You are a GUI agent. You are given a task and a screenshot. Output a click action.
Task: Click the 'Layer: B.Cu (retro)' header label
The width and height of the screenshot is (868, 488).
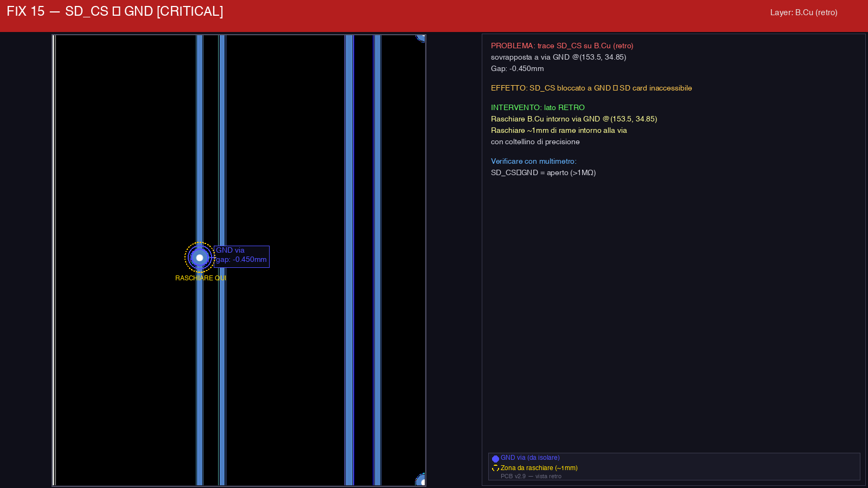803,12
